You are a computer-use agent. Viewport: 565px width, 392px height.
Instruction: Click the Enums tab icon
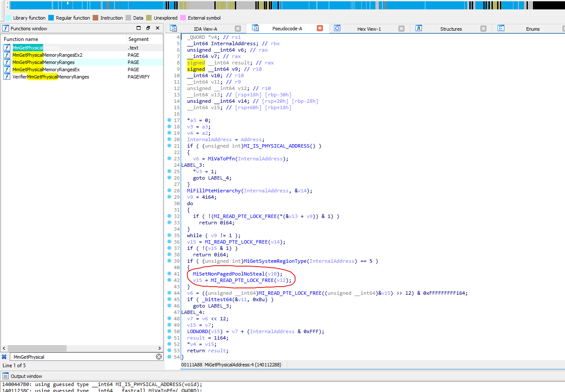point(501,28)
